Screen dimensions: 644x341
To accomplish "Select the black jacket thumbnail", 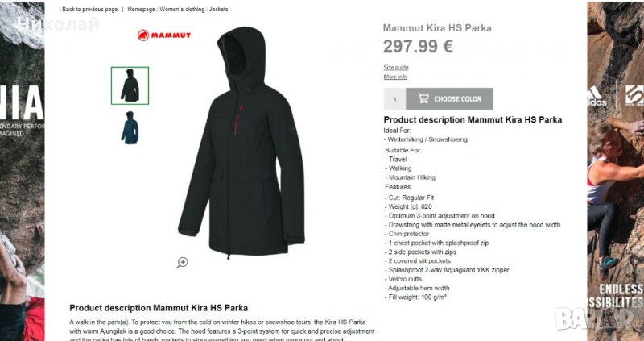I will tap(130, 85).
